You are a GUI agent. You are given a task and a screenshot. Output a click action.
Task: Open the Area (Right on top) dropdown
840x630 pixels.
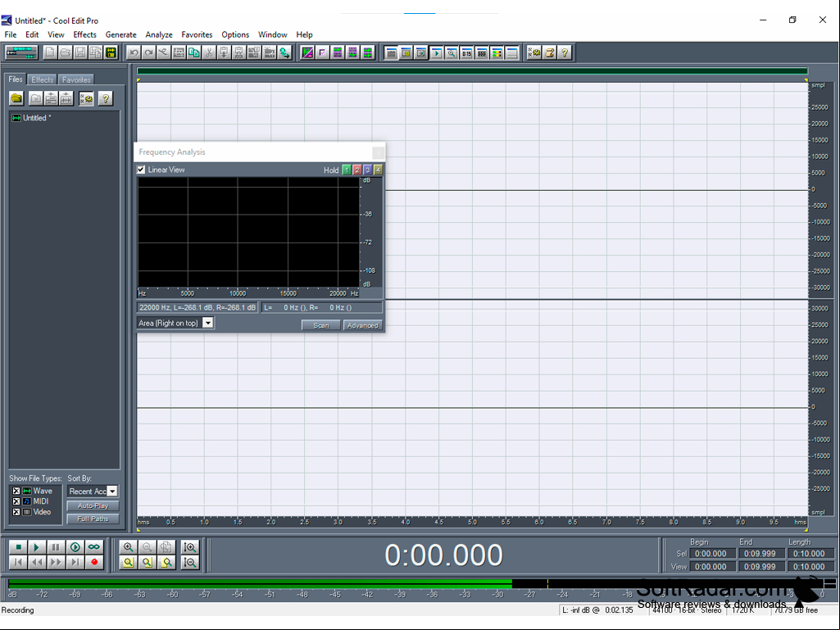(208, 323)
